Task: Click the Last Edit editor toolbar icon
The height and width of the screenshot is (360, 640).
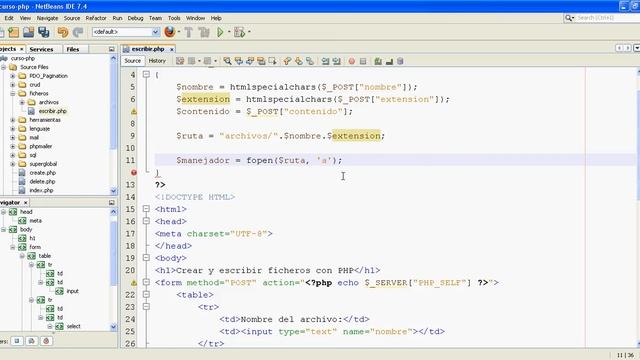Action: tap(180, 61)
